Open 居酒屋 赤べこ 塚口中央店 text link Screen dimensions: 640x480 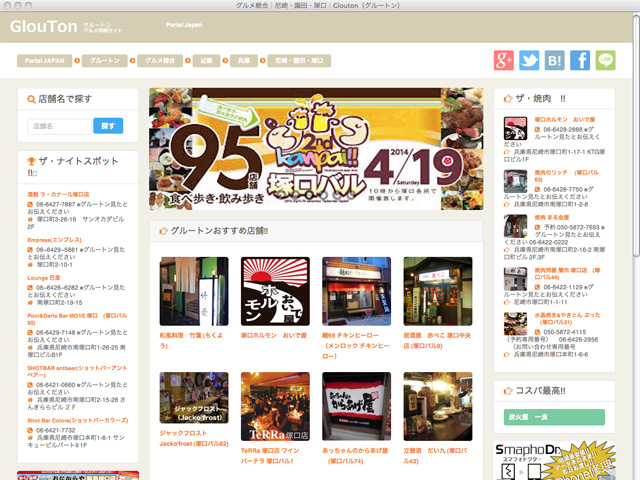coord(437,340)
